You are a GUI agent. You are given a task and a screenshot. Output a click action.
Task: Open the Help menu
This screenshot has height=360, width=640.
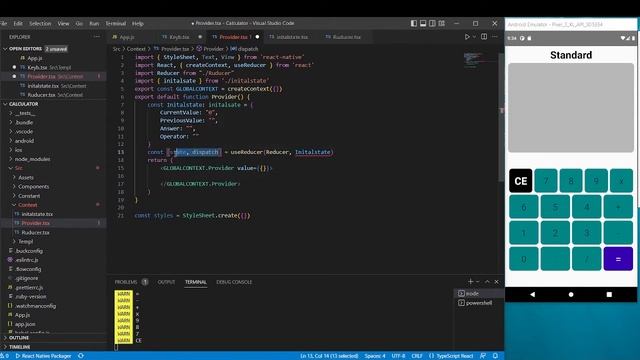(138, 24)
